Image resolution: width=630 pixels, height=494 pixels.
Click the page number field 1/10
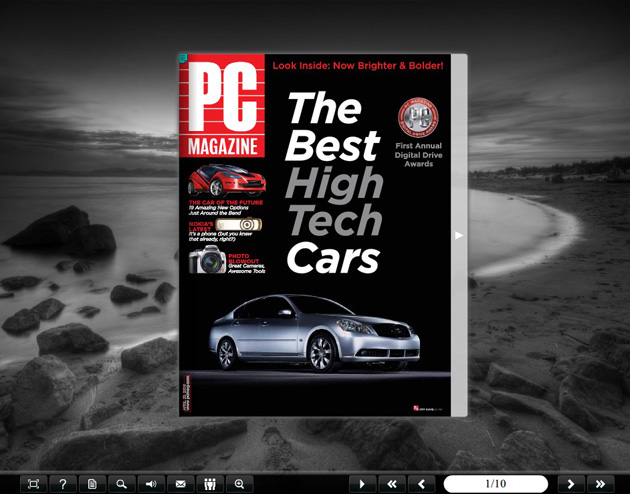coord(496,484)
